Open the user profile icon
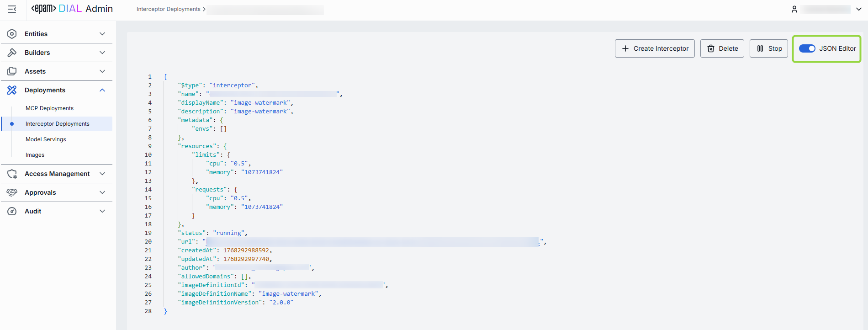This screenshot has width=868, height=330. point(794,9)
